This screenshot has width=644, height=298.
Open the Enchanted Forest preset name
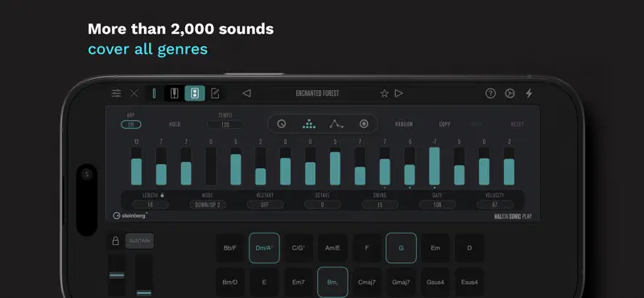pyautogui.click(x=317, y=93)
